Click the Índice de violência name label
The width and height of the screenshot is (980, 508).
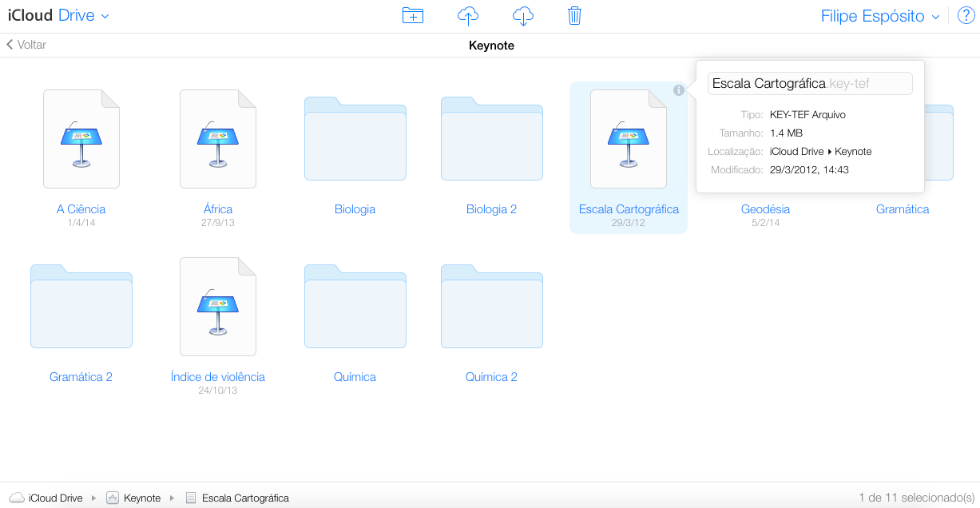[x=218, y=377]
